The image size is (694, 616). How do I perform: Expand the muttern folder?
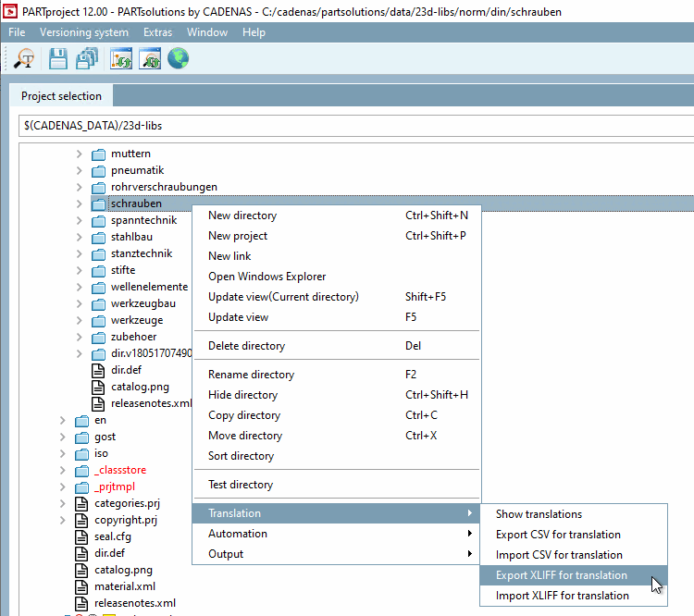(x=80, y=154)
